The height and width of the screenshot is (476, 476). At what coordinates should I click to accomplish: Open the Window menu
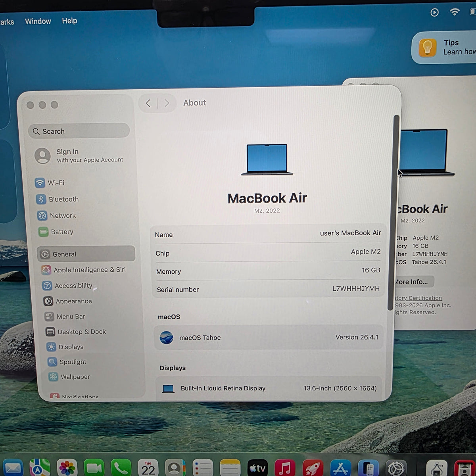[x=38, y=21]
